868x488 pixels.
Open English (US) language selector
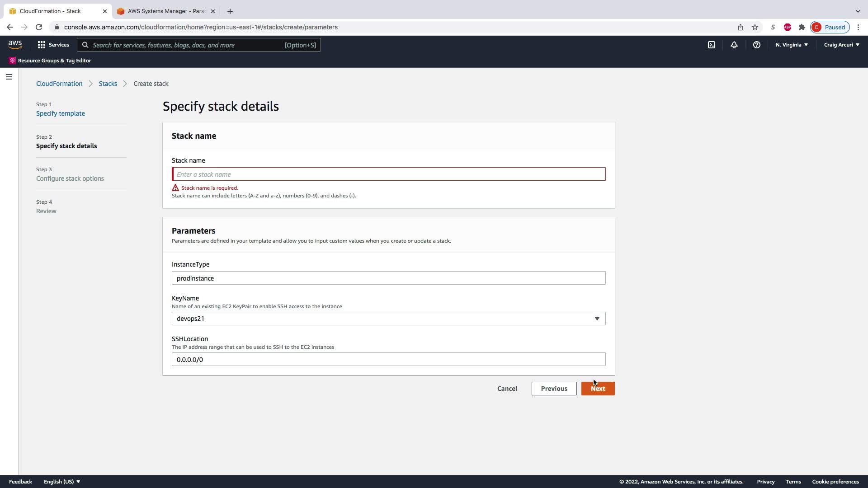point(62,482)
